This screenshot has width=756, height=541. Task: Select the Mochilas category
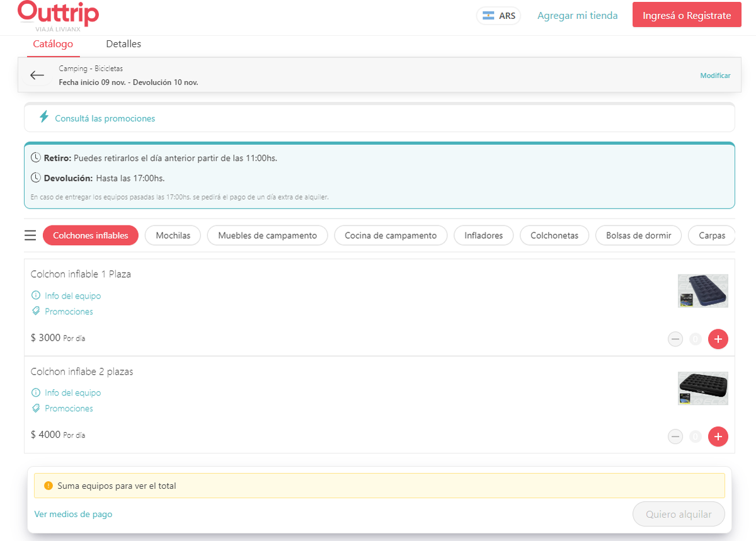point(173,236)
